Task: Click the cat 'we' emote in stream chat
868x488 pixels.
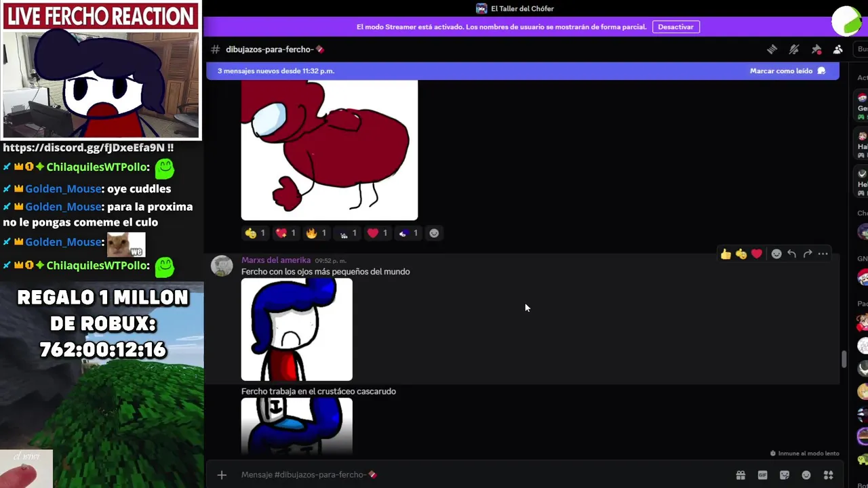Action: pos(126,244)
